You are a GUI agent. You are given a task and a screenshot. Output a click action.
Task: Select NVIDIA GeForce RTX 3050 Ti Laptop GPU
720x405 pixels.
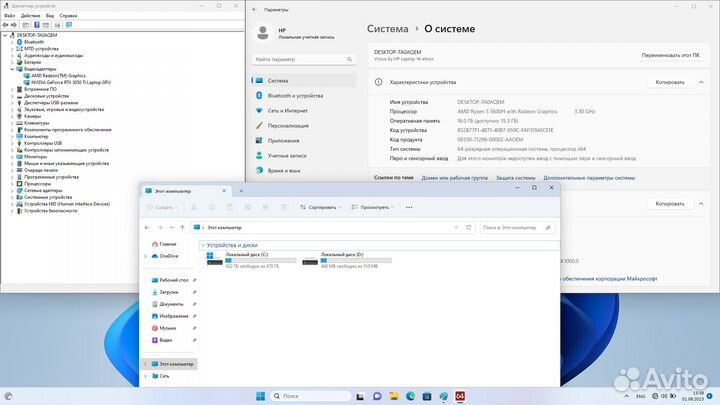[x=71, y=82]
